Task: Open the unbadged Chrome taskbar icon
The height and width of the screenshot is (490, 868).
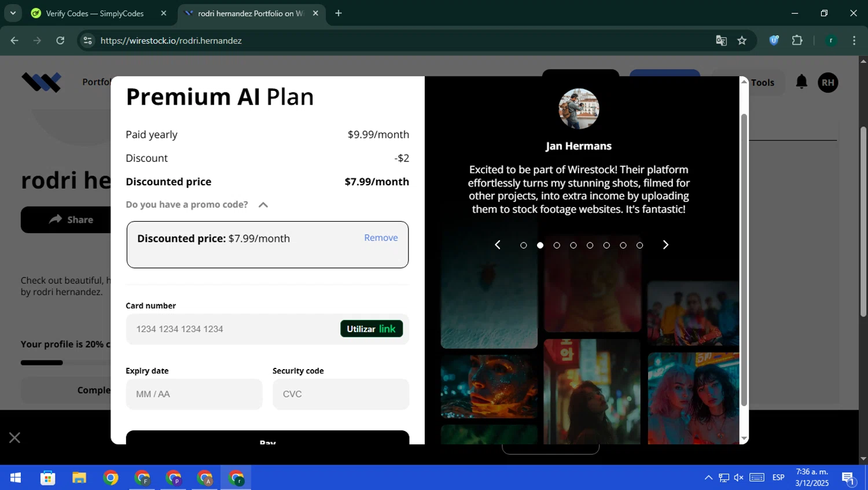Action: [x=111, y=478]
